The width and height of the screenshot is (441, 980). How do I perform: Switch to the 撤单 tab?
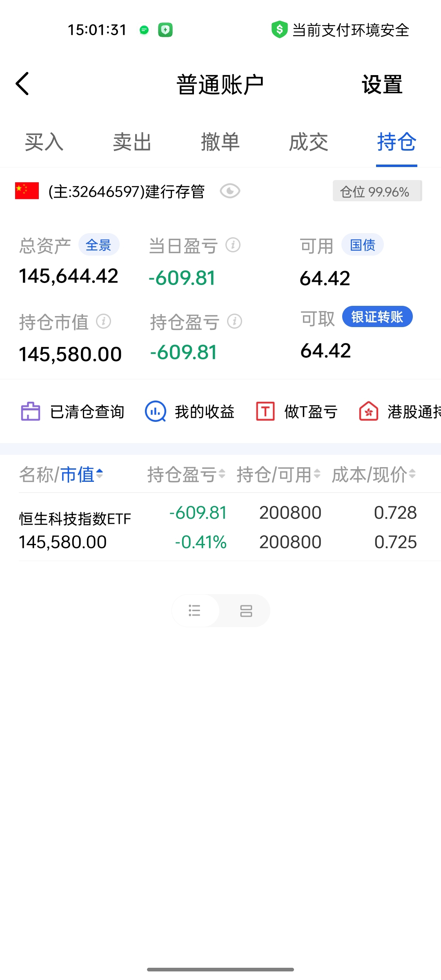pos(220,142)
